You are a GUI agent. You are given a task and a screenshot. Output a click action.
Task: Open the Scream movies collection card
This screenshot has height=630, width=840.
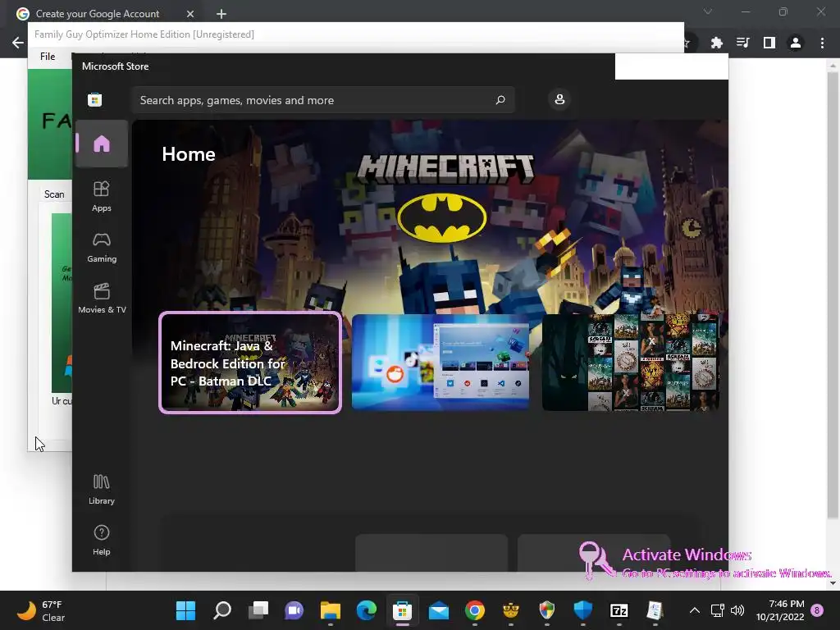point(630,363)
